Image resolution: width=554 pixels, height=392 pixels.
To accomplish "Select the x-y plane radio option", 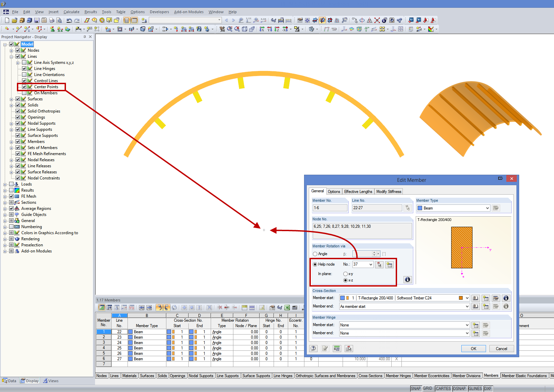I will pyautogui.click(x=345, y=274).
